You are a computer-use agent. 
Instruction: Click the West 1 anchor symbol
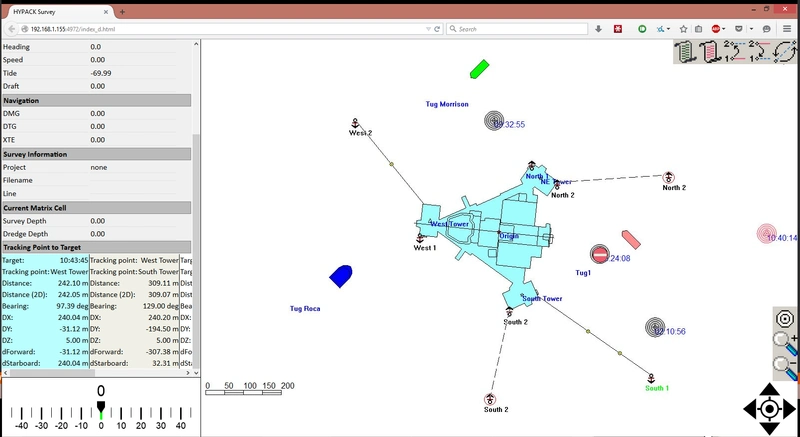420,238
